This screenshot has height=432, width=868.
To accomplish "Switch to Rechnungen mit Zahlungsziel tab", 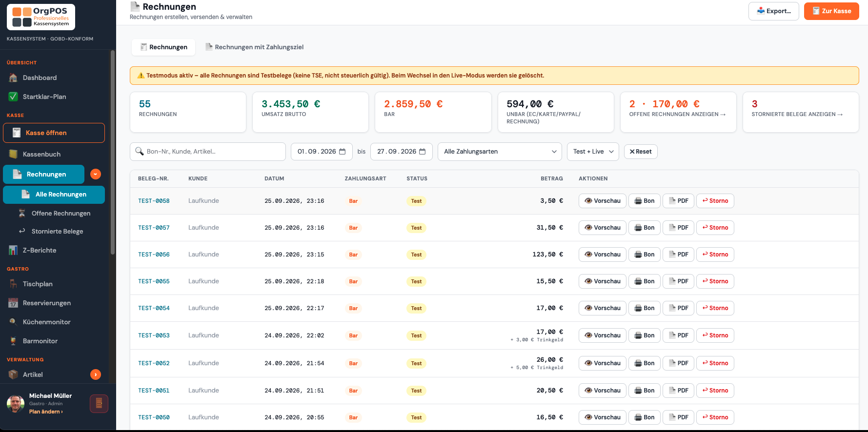I will click(x=254, y=47).
